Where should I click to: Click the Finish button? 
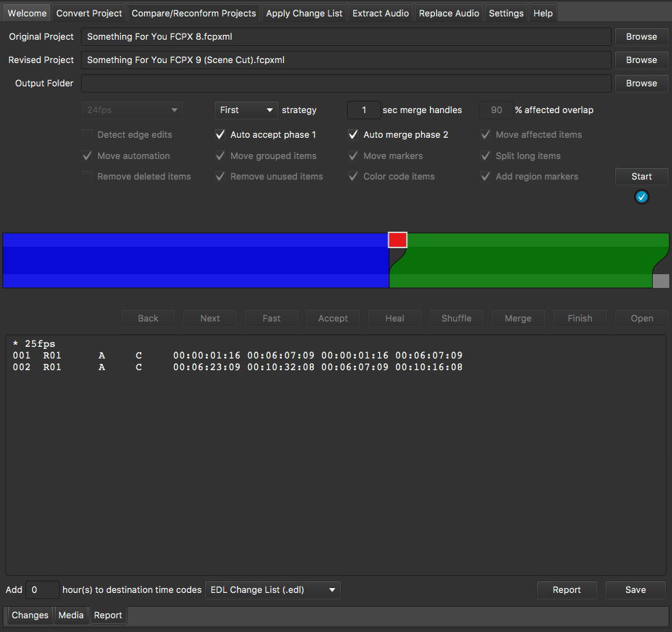coord(580,318)
